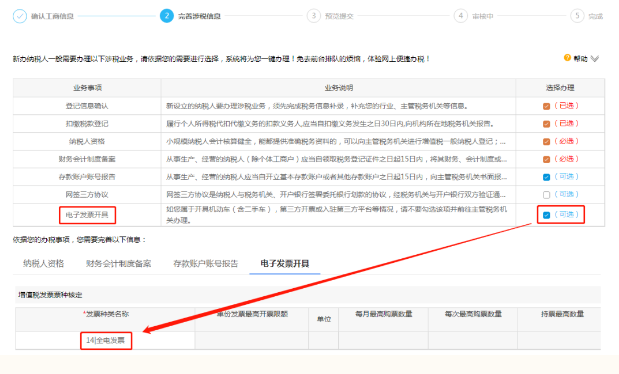Toggle the 财务会计制度备案 row checkbox
The height and width of the screenshot is (374, 619).
click(546, 160)
